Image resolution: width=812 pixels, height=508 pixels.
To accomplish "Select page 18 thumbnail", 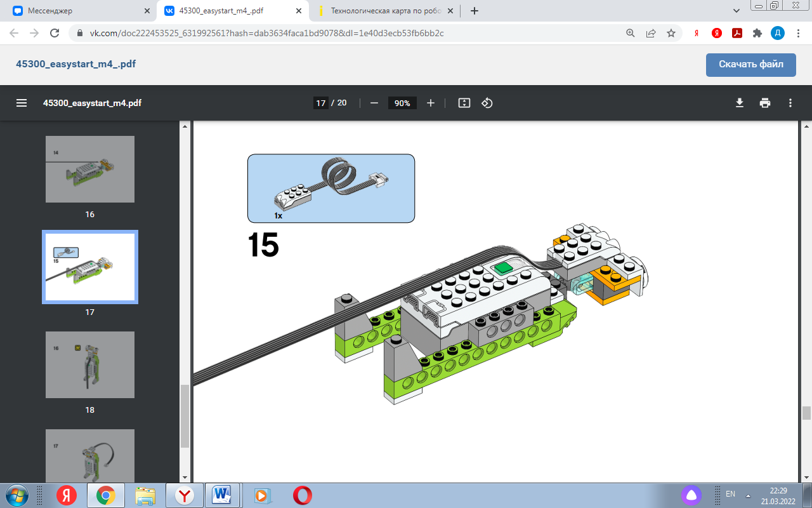I will pos(89,364).
